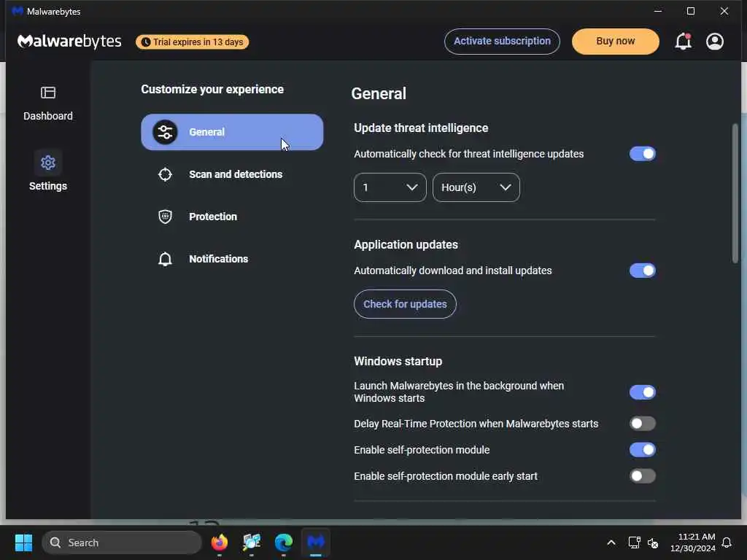Toggle launch Malwarebytes in background at startup
Viewport: 747px width, 560px height.
(x=642, y=392)
